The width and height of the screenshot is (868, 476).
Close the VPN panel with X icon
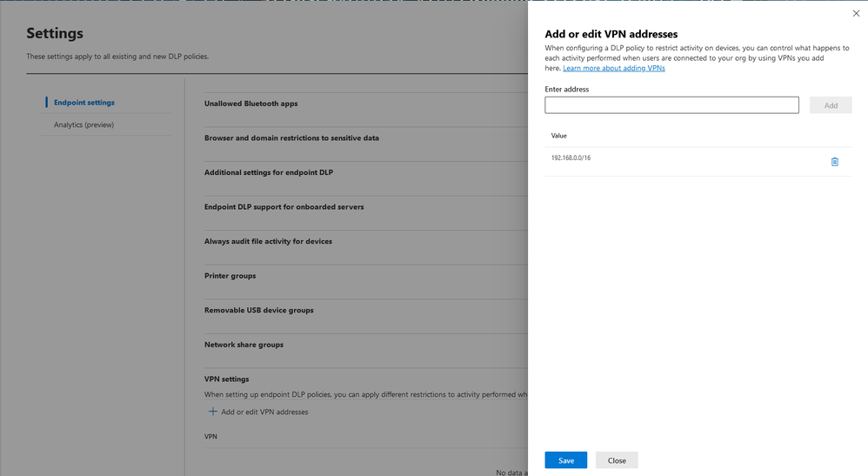pyautogui.click(x=855, y=13)
